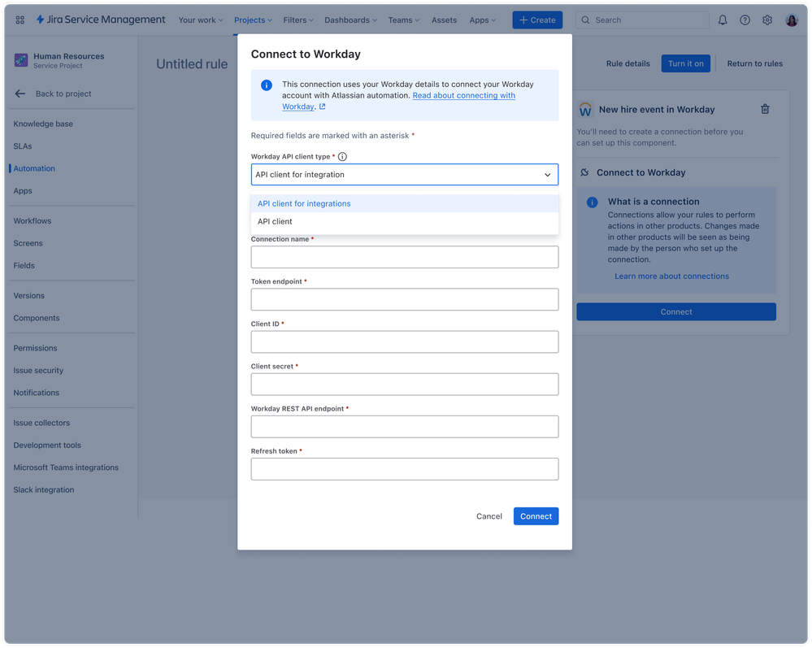Open Notifications in the sidebar
Screen dimensions: 812x648
click(37, 393)
